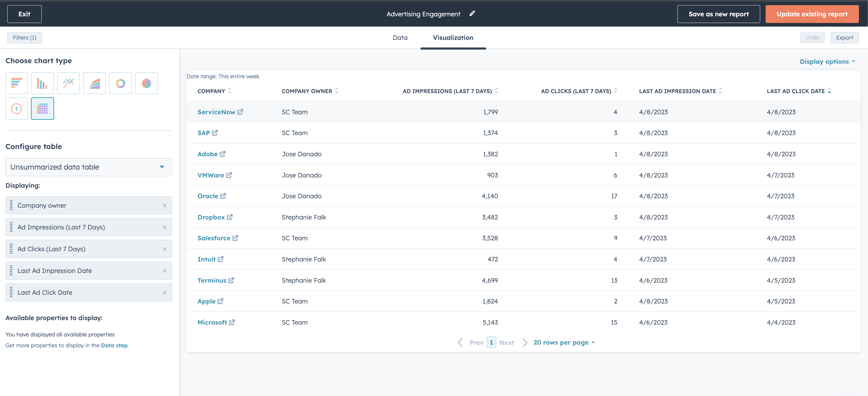The height and width of the screenshot is (396, 868).
Task: Grab the Last Ad Impression Date drag handle
Action: coord(11,271)
